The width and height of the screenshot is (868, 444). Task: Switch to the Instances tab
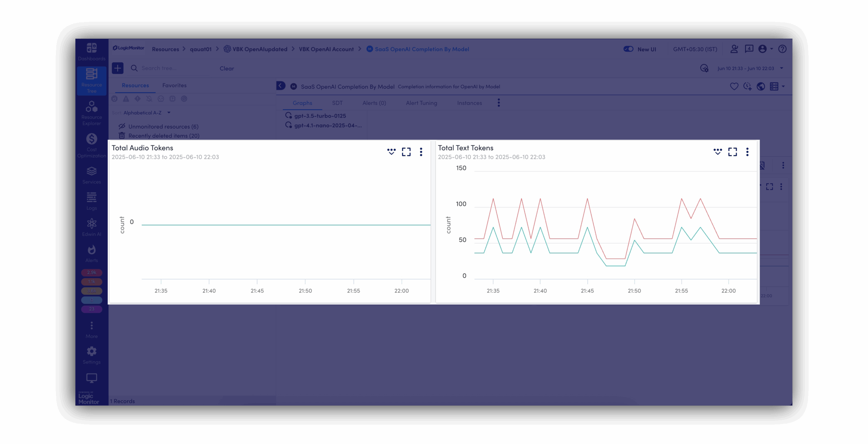point(469,103)
